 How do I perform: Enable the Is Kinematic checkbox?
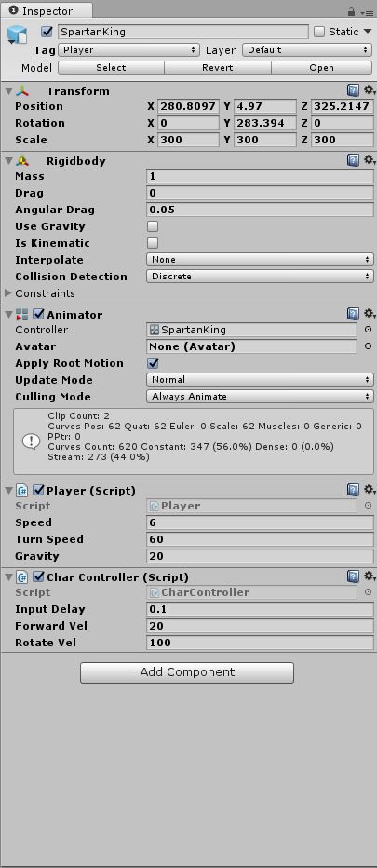tap(153, 243)
